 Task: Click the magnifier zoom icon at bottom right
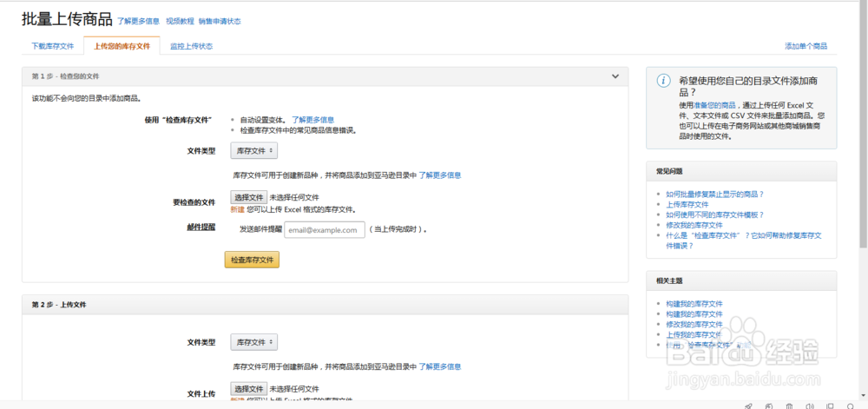click(x=850, y=405)
